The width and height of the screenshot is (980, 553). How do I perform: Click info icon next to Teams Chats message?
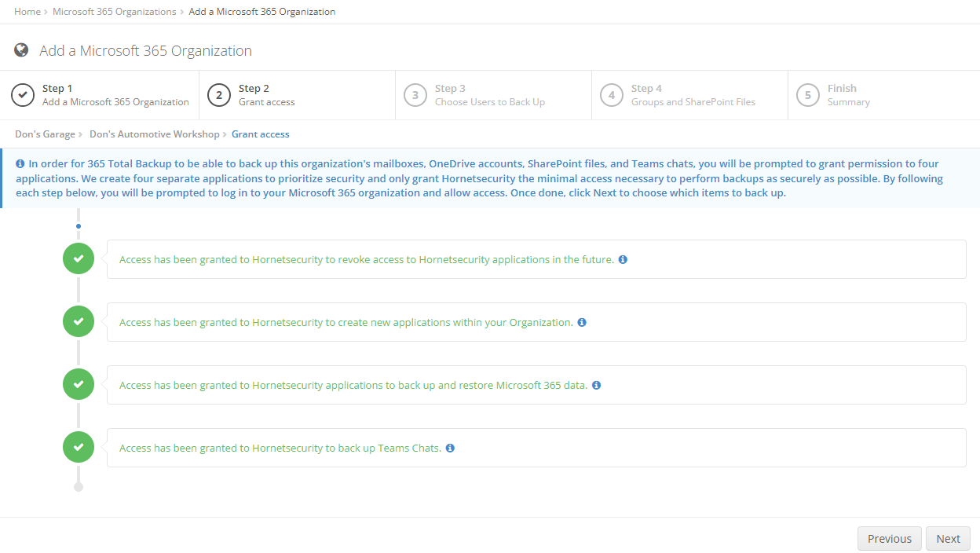click(x=450, y=448)
